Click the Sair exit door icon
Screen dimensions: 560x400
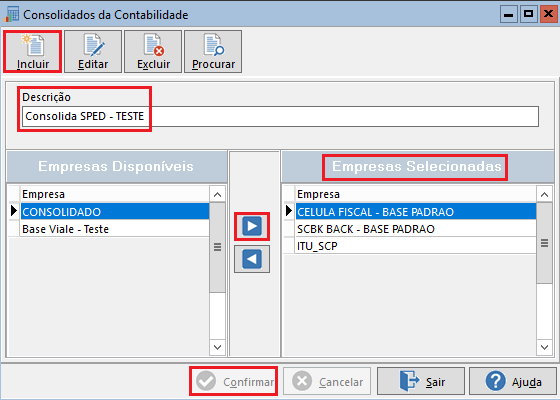click(x=409, y=381)
